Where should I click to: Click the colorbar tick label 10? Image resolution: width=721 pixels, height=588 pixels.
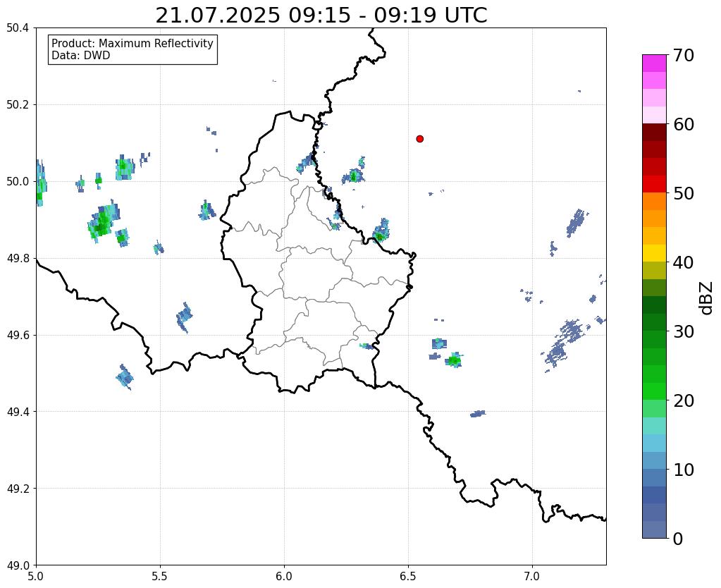click(x=684, y=470)
